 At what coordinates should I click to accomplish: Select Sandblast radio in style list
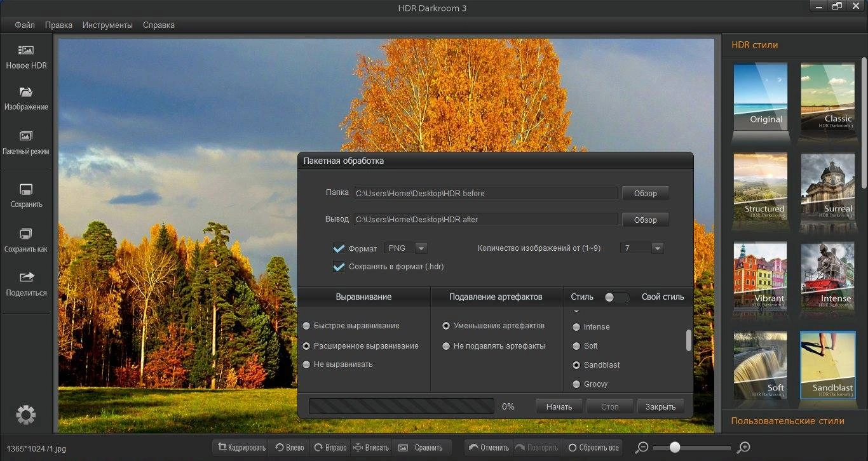click(x=576, y=365)
